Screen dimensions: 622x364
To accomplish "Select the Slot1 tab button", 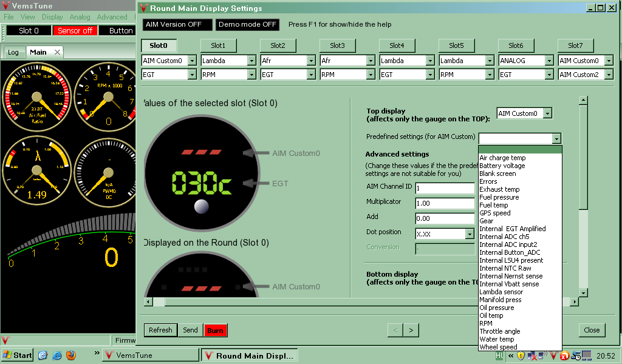I will click(x=218, y=45).
